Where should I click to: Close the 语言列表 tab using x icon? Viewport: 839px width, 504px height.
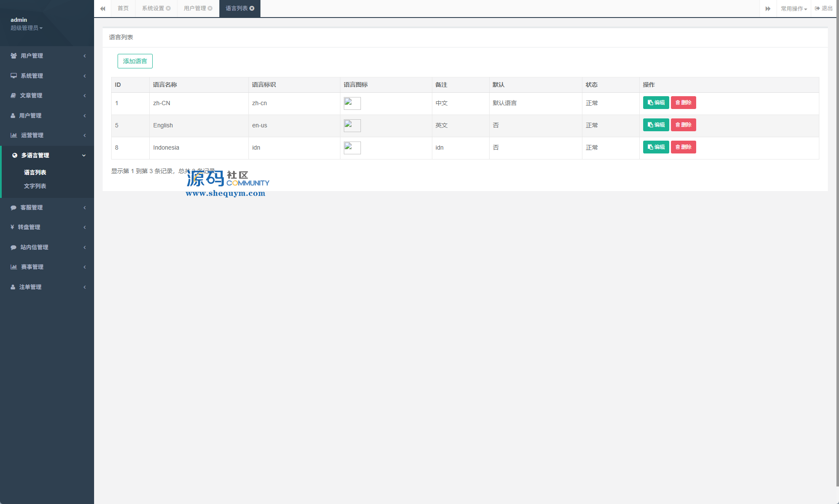click(x=252, y=9)
